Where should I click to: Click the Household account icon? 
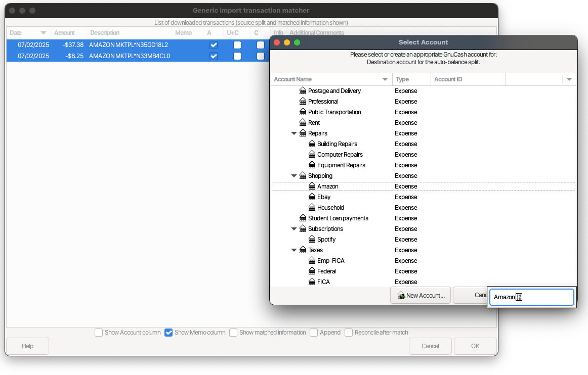pos(312,208)
